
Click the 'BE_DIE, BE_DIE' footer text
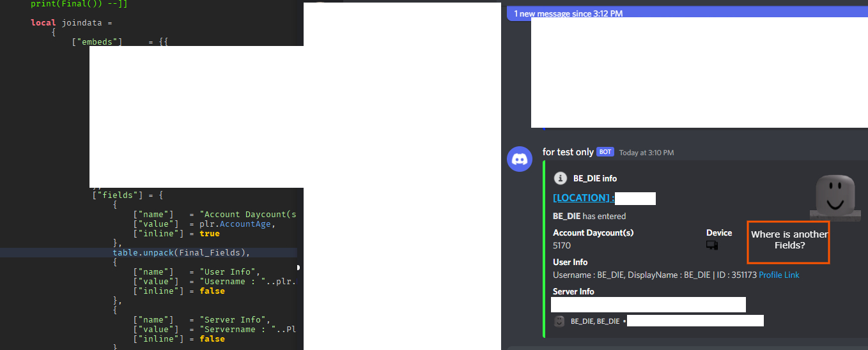point(595,321)
